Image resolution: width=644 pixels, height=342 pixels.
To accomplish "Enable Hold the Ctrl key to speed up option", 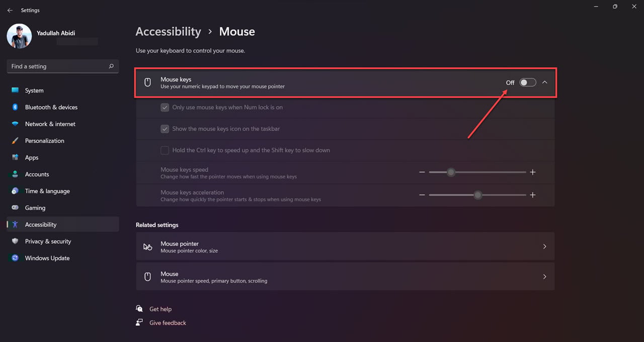I will coord(165,150).
